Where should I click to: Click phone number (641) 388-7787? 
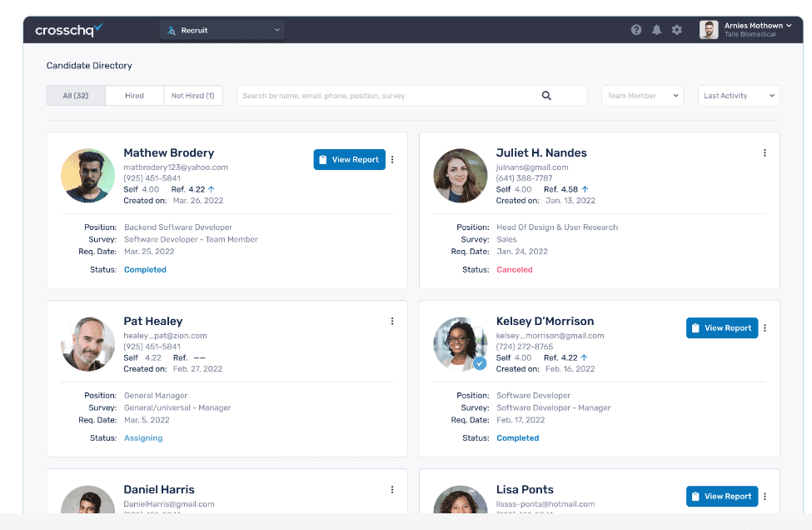pos(524,178)
